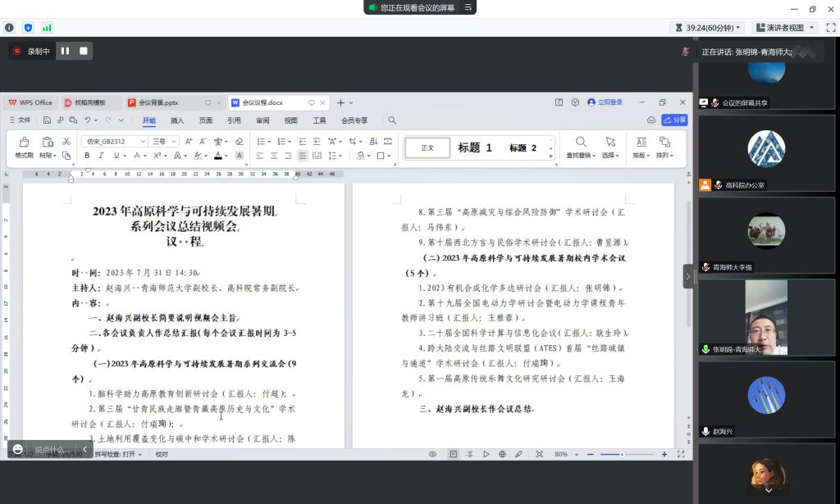
Task: Pause the screen recording
Action: pos(65,50)
